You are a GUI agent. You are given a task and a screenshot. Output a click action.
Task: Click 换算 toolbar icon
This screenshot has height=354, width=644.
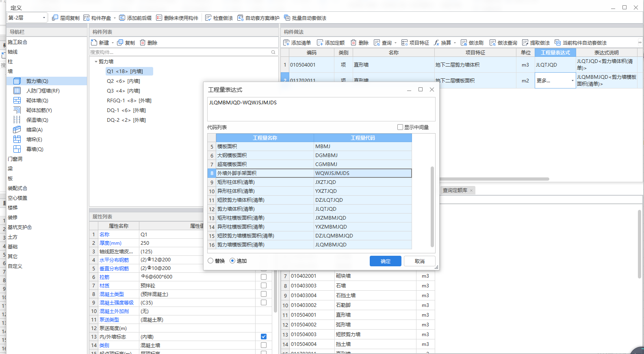coord(437,43)
